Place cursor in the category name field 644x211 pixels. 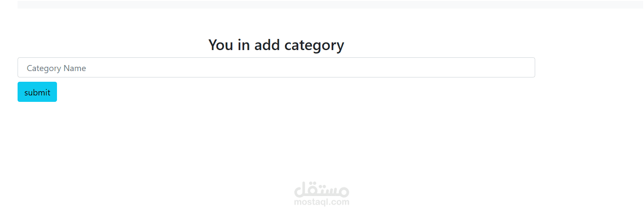(x=276, y=68)
